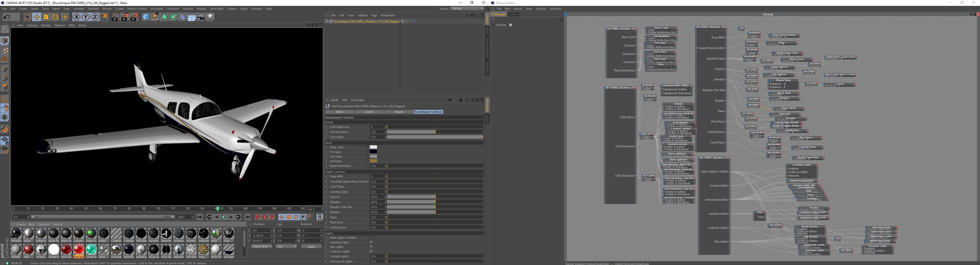980x265 pixels.
Task: Open the User Data menu in Attributes
Action: tap(357, 100)
